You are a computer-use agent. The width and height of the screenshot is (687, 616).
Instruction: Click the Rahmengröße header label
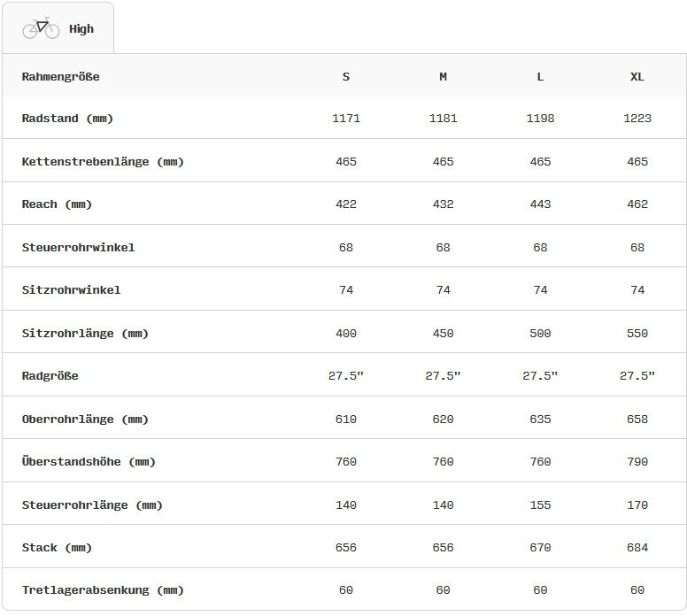point(60,77)
